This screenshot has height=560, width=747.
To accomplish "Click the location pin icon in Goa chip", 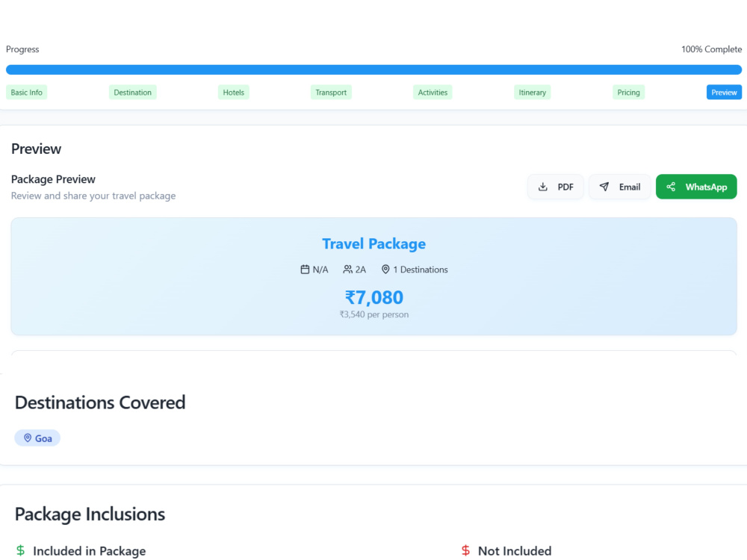I will pyautogui.click(x=28, y=438).
